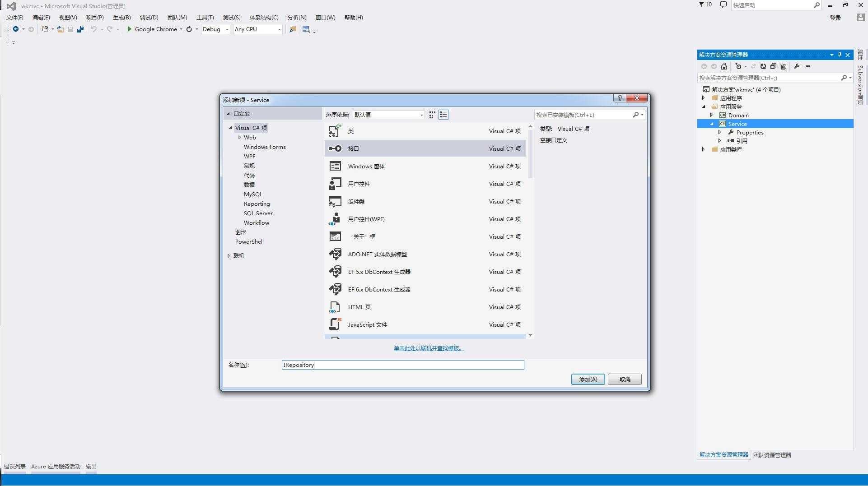Viewport: 868px width, 486px height.
Task: Expand the 应用类库 folder
Action: pos(703,149)
